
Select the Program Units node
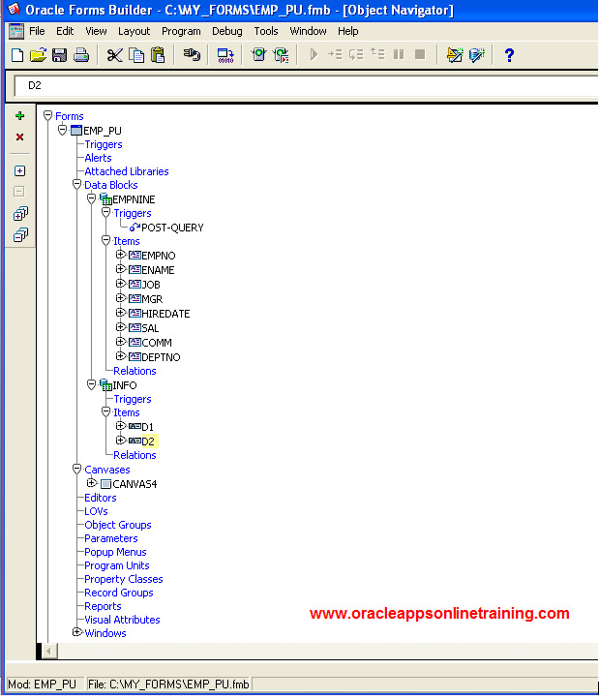116,565
